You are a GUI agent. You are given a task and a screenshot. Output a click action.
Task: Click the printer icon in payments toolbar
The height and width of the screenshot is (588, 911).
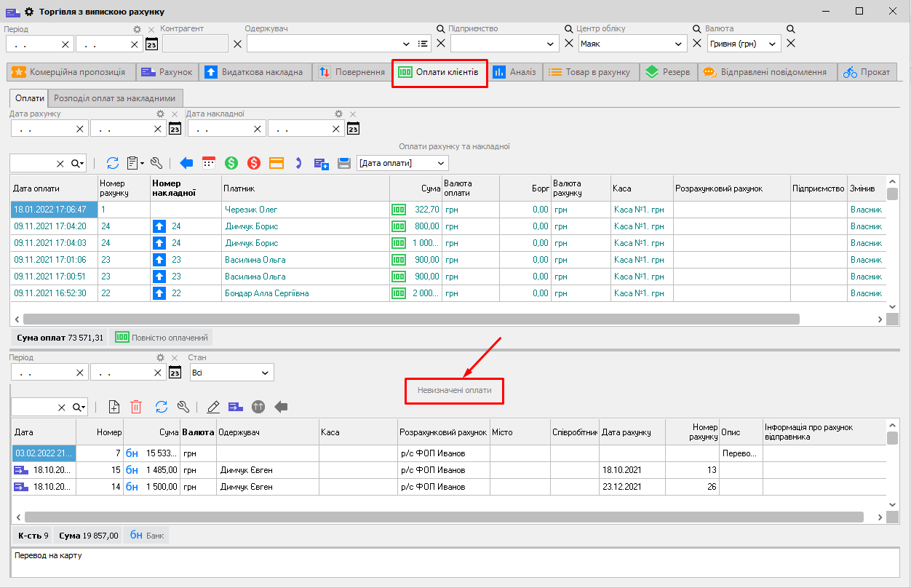[x=344, y=163]
